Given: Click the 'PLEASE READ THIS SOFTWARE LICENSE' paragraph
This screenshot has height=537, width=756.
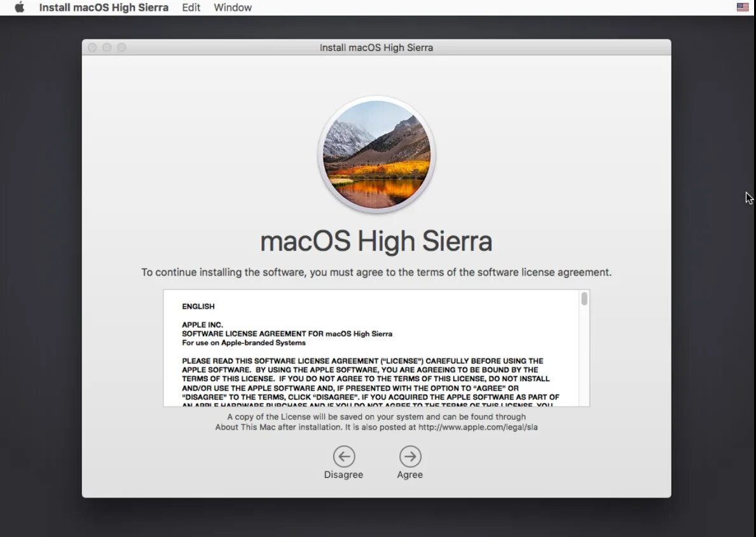Looking at the screenshot, I should pyautogui.click(x=370, y=383).
